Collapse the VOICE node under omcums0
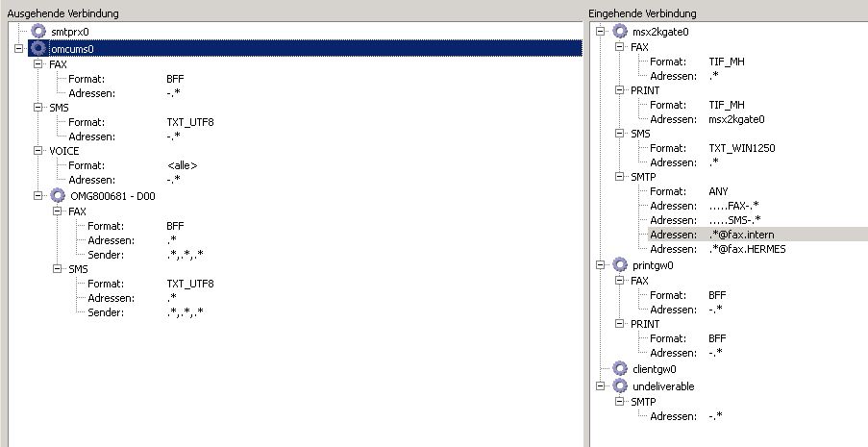Image resolution: width=868 pixels, height=447 pixels. coord(38,151)
